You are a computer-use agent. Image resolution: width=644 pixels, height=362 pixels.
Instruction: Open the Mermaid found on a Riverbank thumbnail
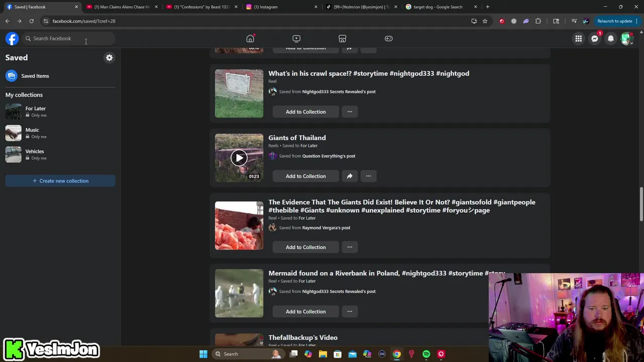pyautogui.click(x=239, y=293)
